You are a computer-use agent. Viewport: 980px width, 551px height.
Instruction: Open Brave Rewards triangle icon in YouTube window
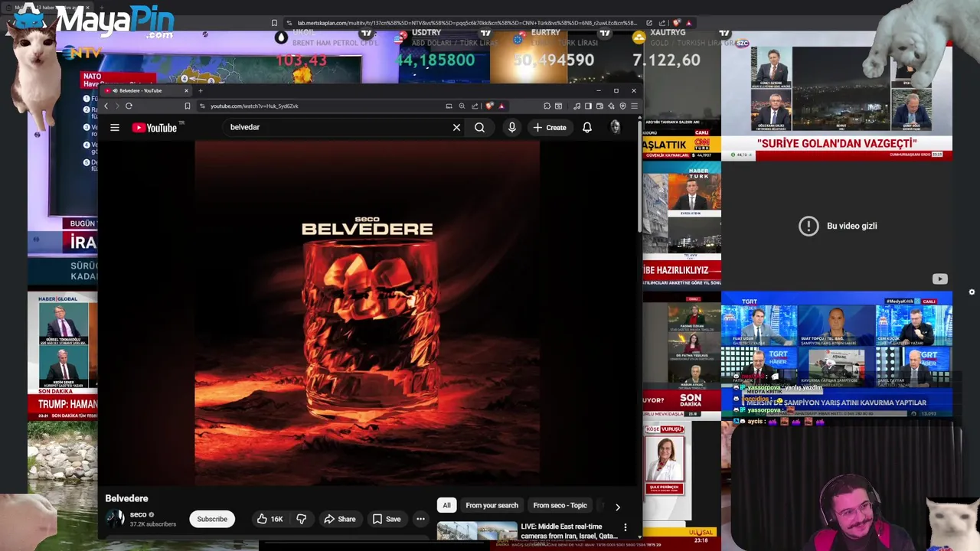coord(501,106)
